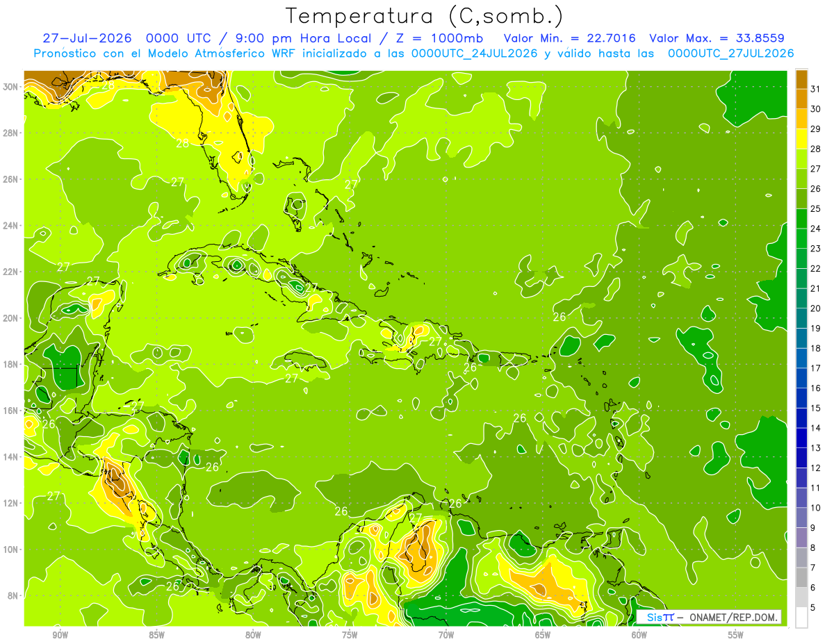Click the orange legend swatch between 30 and 31
This screenshot has width=834, height=644.
click(801, 99)
